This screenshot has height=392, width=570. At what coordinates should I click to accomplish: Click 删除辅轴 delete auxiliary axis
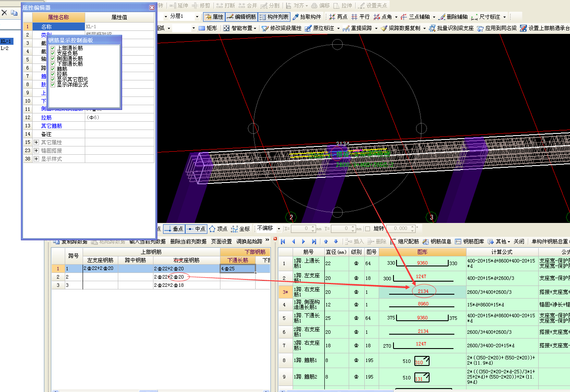point(453,17)
